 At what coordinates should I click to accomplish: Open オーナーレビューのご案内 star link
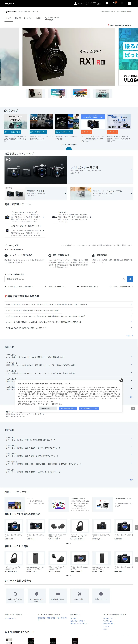[87, 287]
